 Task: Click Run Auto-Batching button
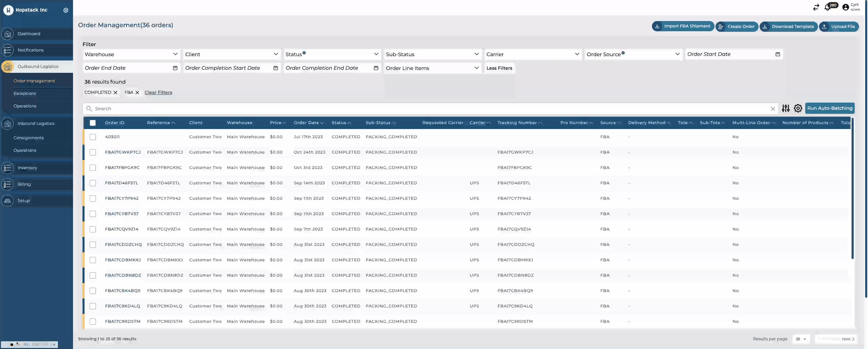coord(829,108)
